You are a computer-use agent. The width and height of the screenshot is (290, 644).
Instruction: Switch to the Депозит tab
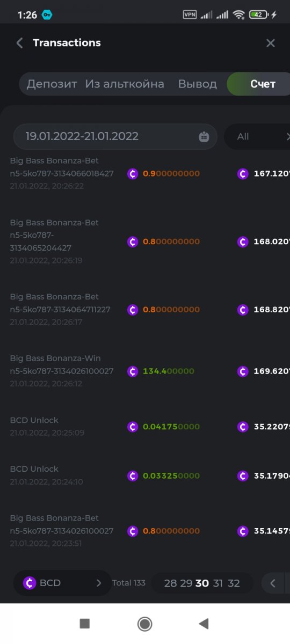click(52, 84)
